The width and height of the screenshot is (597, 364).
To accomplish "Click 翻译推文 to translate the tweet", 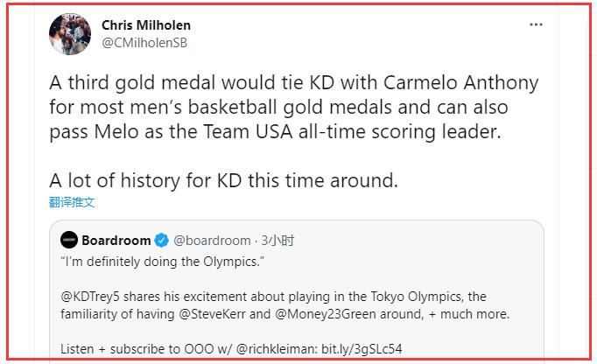I will tap(72, 202).
